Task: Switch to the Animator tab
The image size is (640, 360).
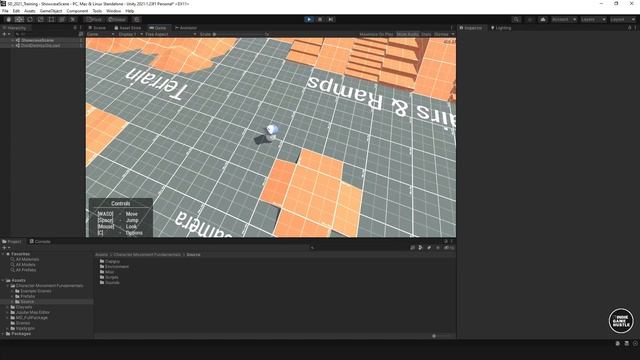Action: pyautogui.click(x=186, y=28)
